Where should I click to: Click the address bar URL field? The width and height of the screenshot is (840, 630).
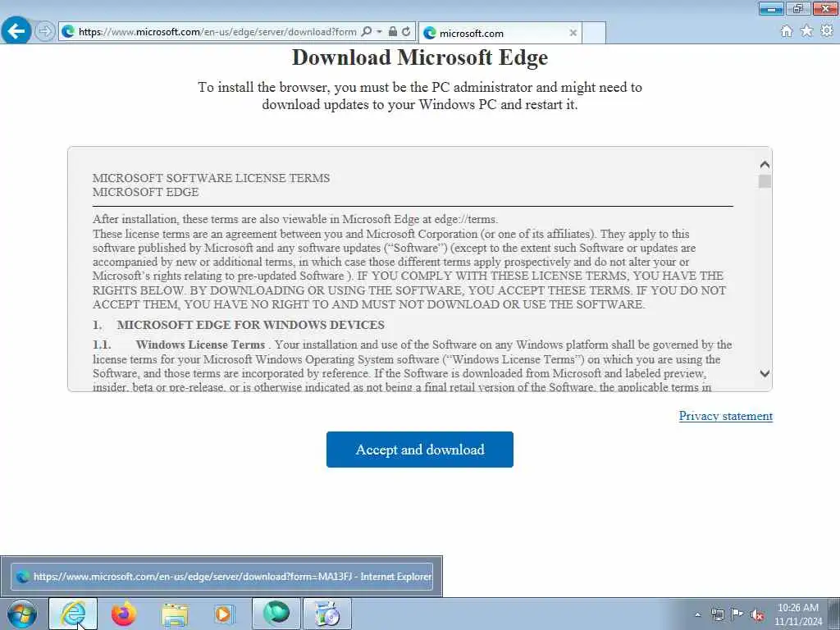click(x=217, y=32)
